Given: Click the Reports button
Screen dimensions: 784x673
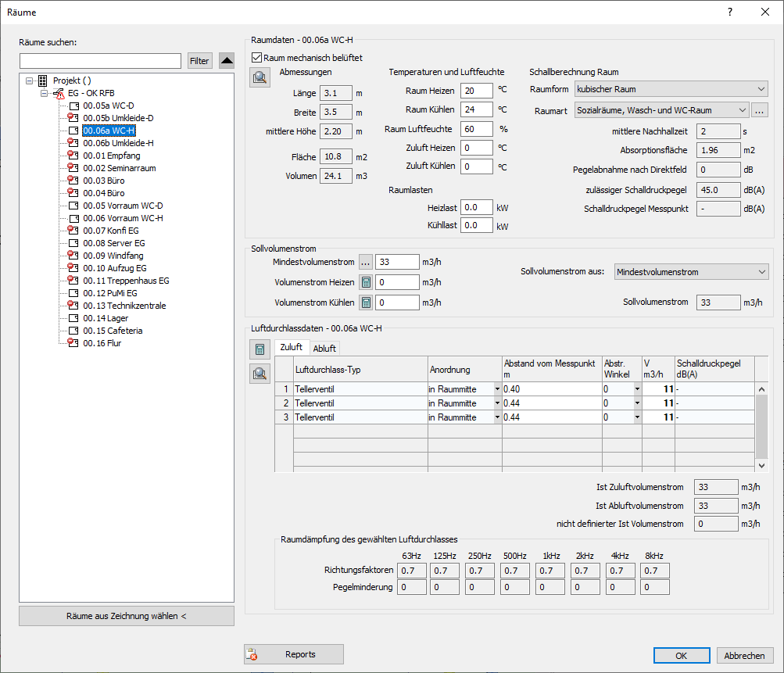Looking at the screenshot, I should (x=294, y=654).
